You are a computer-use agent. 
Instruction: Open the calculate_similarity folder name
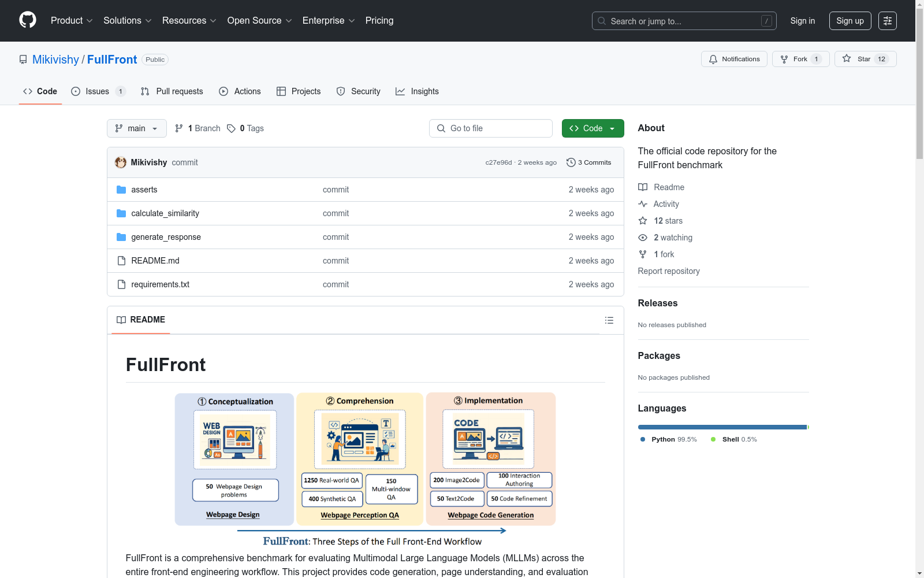pos(165,213)
